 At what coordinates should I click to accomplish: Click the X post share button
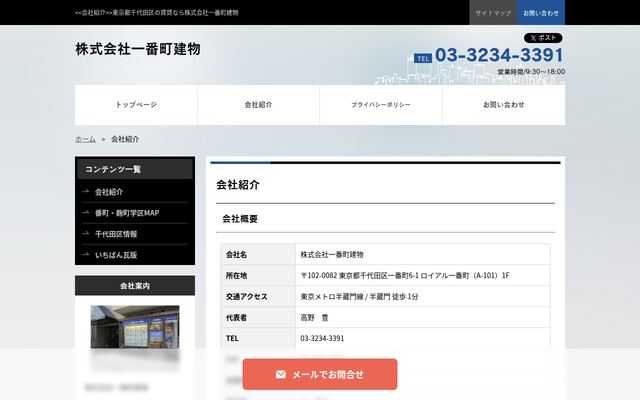[543, 38]
